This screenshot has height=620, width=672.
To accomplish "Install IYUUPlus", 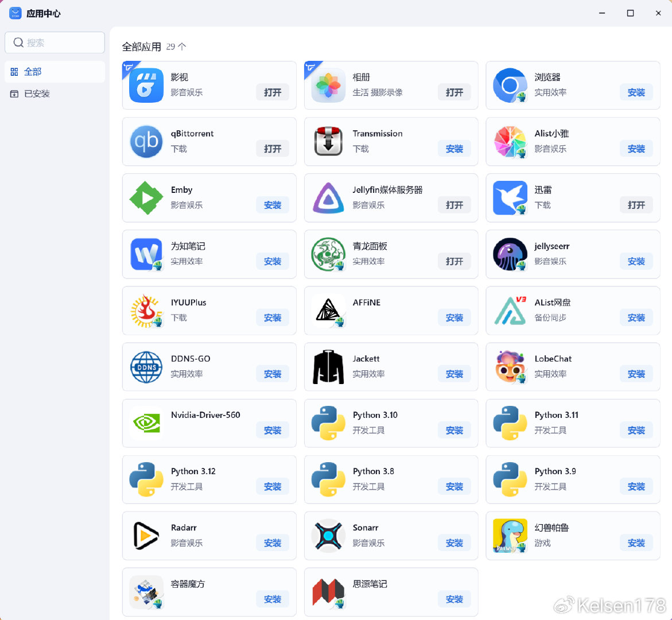I will pos(273,317).
